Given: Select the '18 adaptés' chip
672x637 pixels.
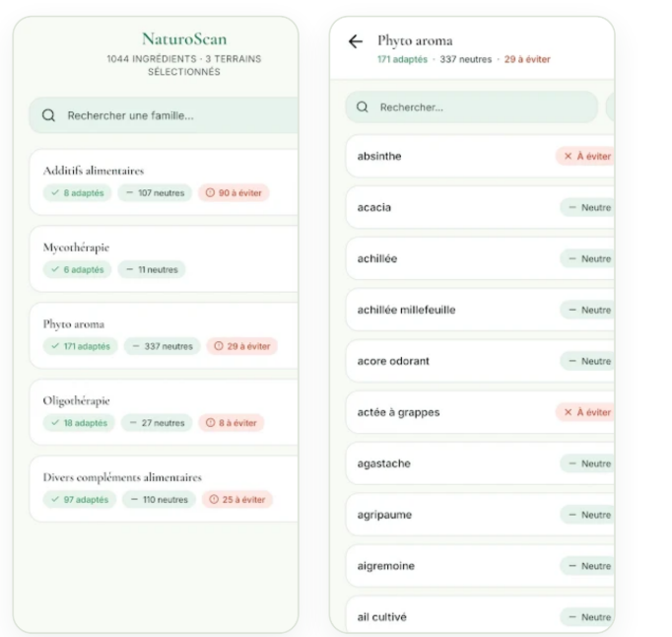Looking at the screenshot, I should (79, 423).
